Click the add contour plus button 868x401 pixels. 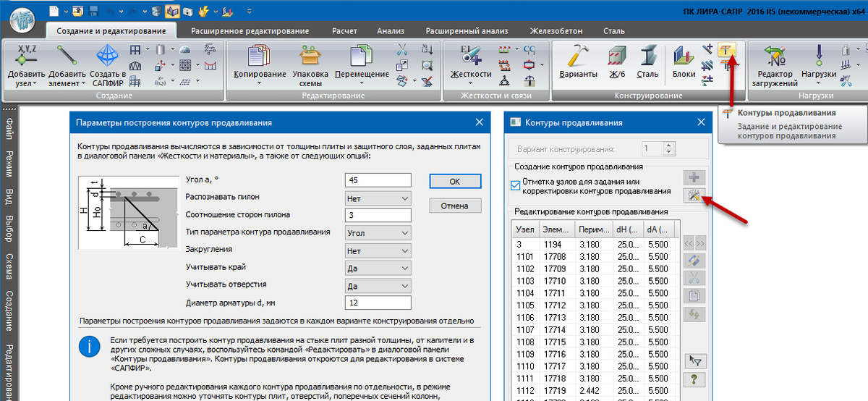tap(694, 177)
